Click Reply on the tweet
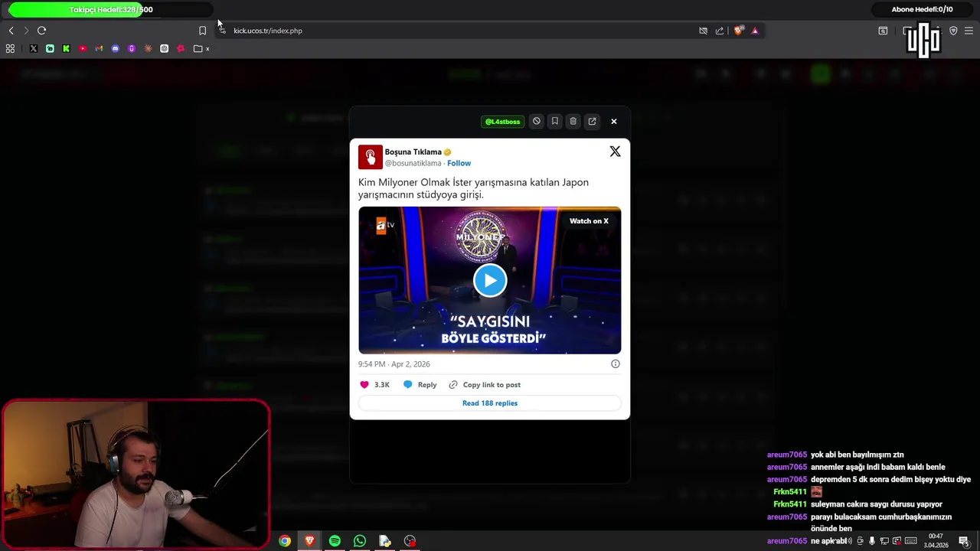The height and width of the screenshot is (551, 980). pyautogui.click(x=420, y=385)
